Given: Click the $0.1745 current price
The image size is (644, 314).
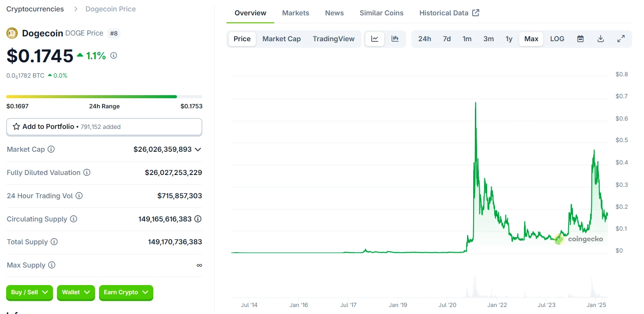Looking at the screenshot, I should (40, 56).
